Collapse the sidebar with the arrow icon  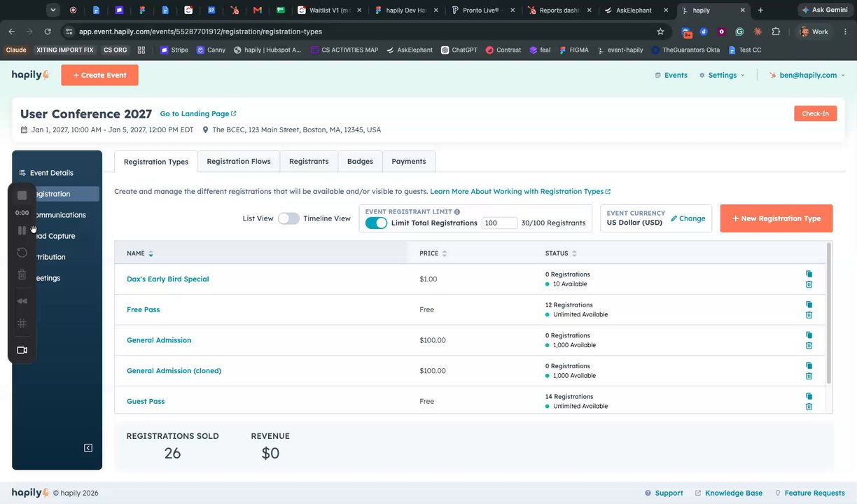click(88, 448)
